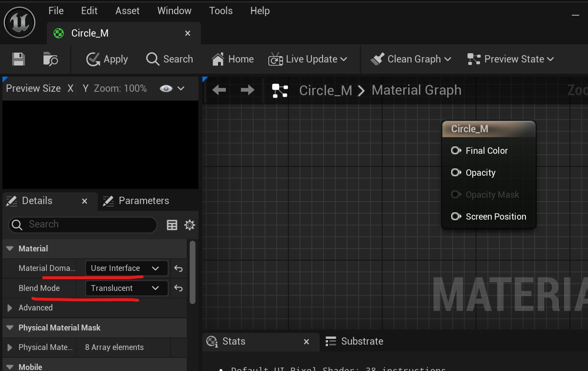The width and height of the screenshot is (588, 371).
Task: Go Home in the material graph
Action: (233, 59)
